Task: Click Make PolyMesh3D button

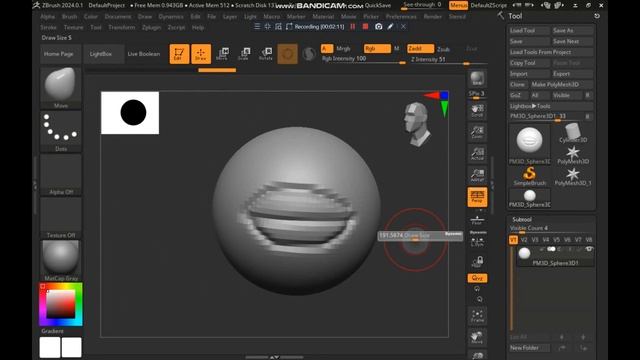Action: pos(561,84)
